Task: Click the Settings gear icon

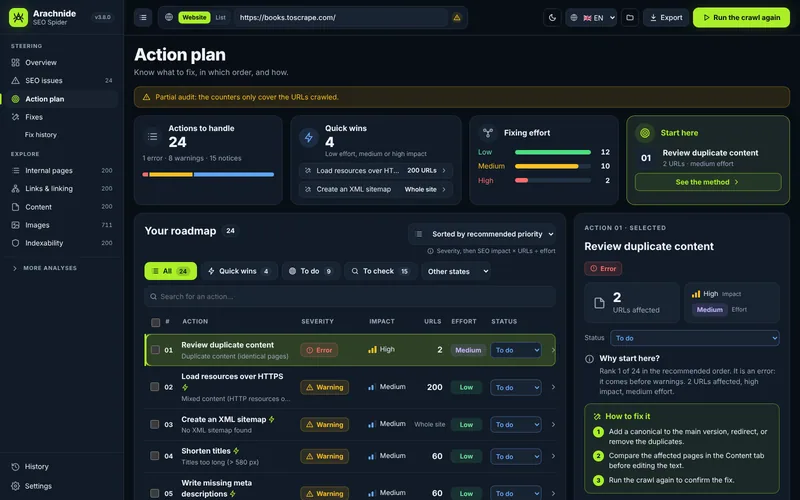Action: click(x=15, y=486)
